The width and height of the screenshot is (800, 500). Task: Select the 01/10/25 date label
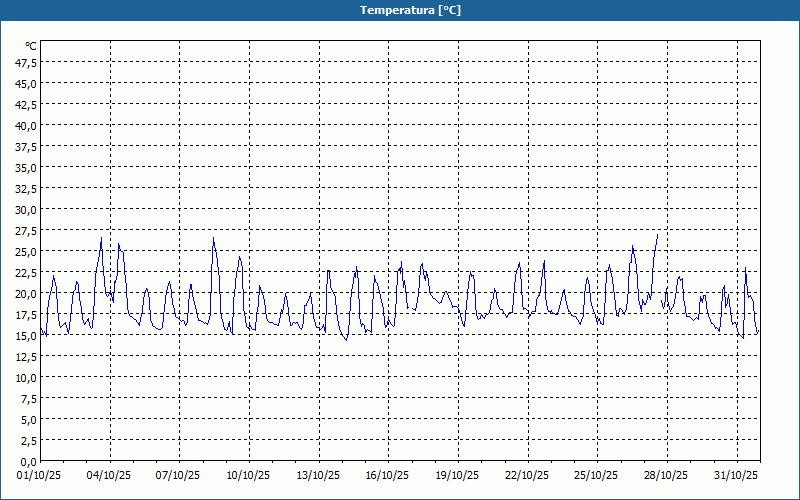pyautogui.click(x=40, y=474)
